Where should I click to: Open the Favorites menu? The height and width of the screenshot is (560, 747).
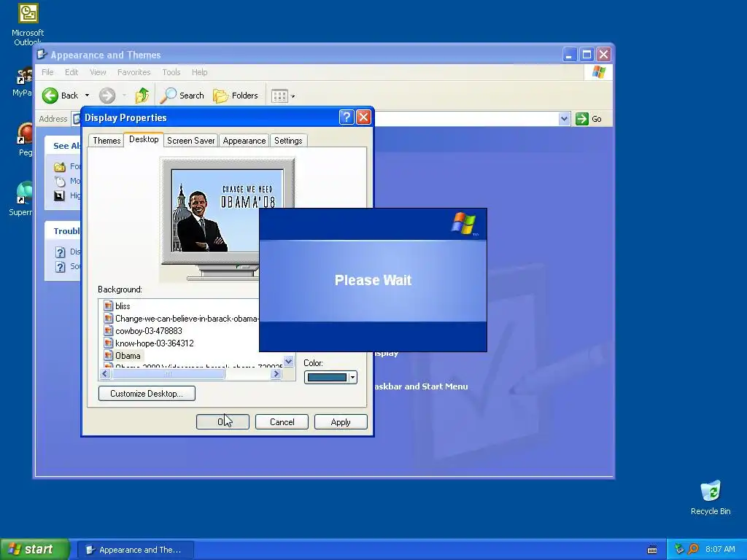click(134, 72)
